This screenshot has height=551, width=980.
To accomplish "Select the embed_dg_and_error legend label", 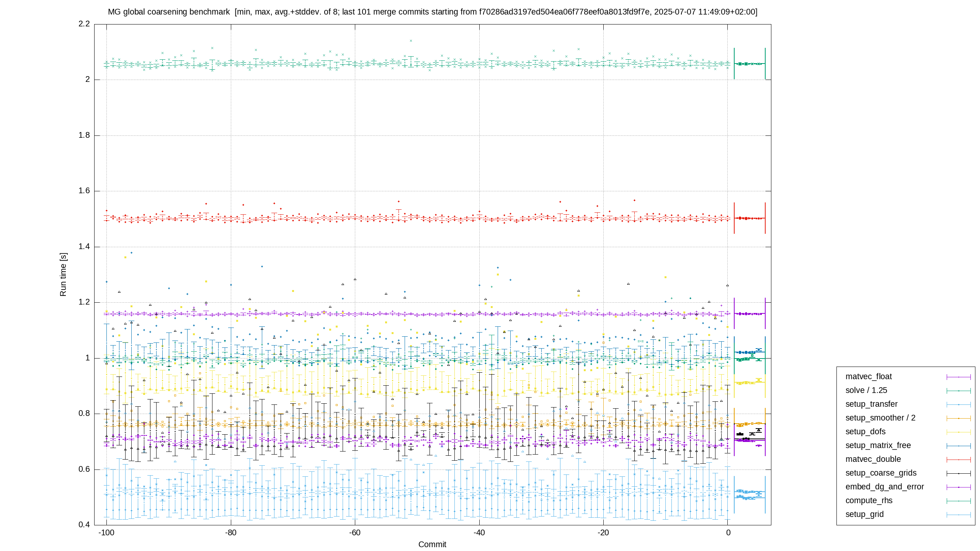I will point(885,487).
